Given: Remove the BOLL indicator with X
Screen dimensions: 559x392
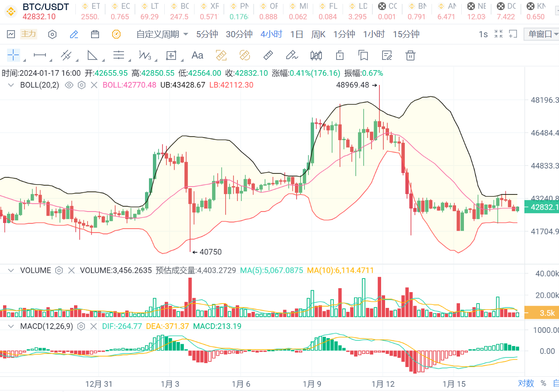Looking at the screenshot, I should (94, 85).
